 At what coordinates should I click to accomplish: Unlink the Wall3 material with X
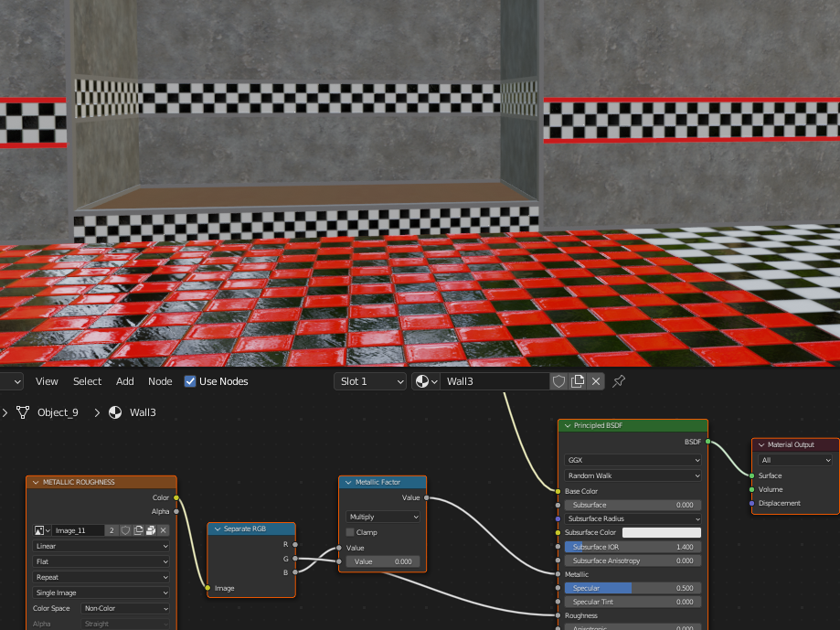tap(596, 381)
